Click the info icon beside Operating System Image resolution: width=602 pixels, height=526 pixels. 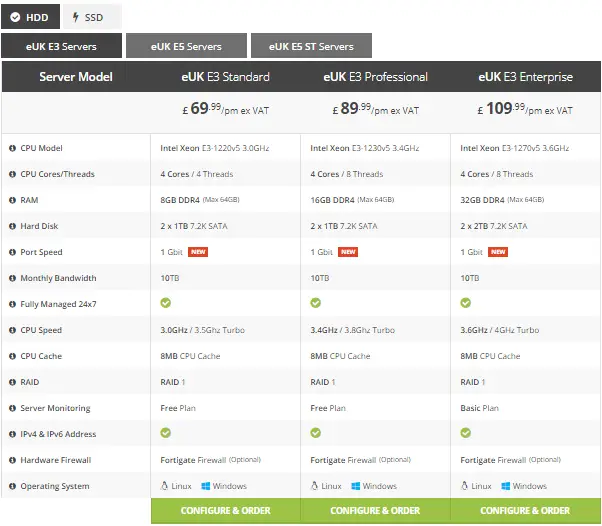tap(12, 486)
